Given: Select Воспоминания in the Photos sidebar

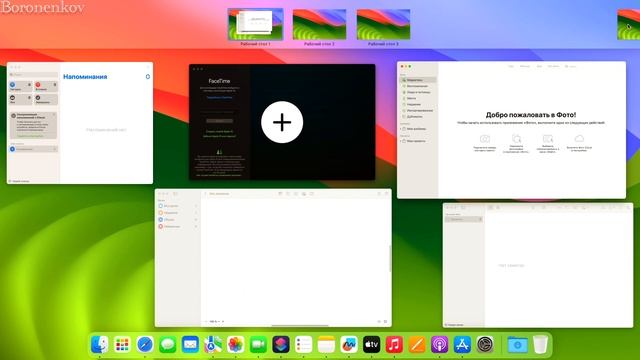Looking at the screenshot, I should 418,86.
